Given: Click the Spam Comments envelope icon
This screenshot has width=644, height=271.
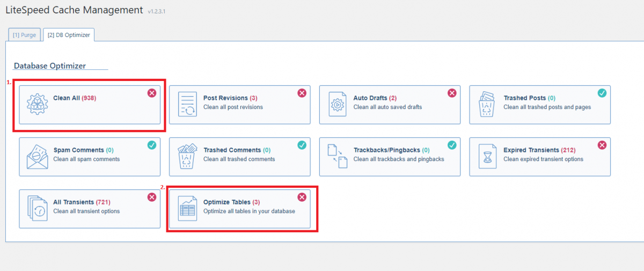Looking at the screenshot, I should 37,157.
